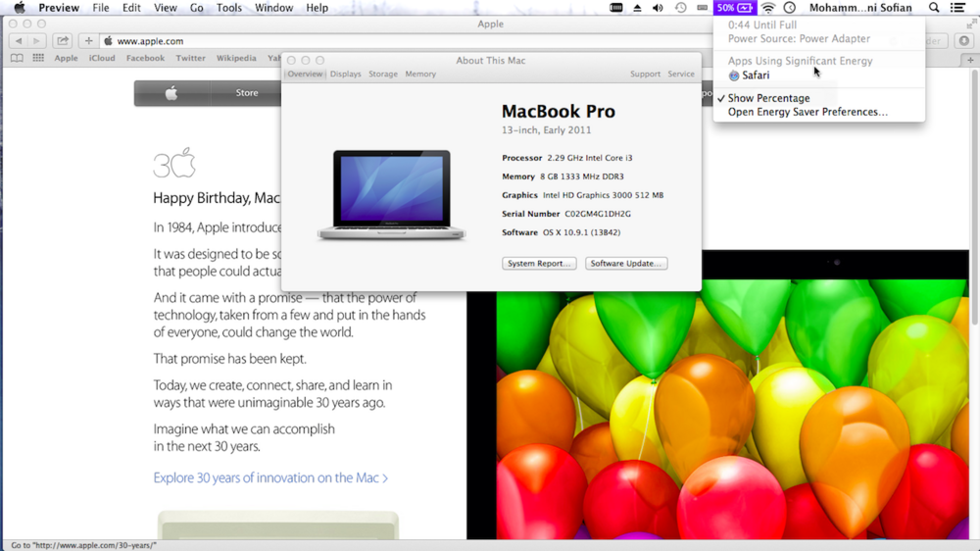Click Safari forward arrow button
The image size is (980, 551).
pos(36,40)
